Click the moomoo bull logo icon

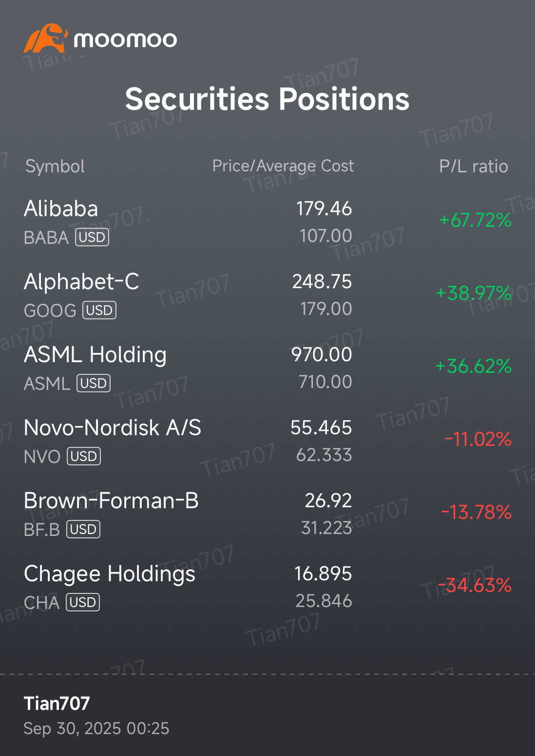pyautogui.click(x=45, y=38)
